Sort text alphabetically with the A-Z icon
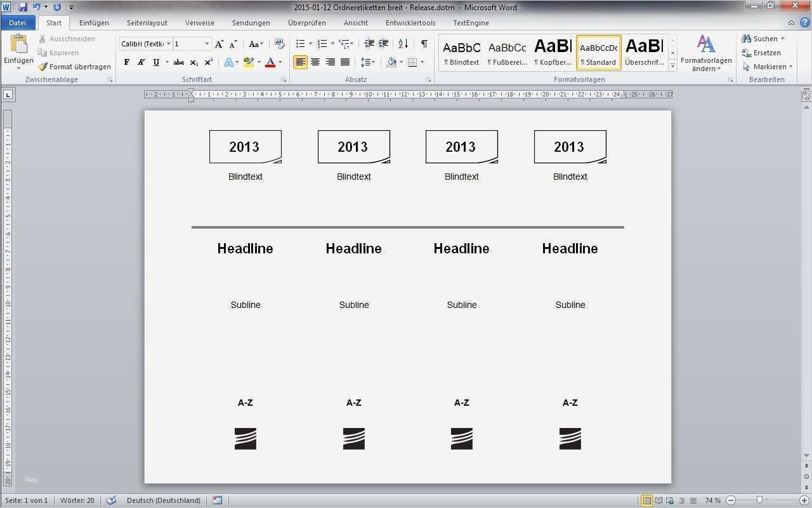This screenshot has height=508, width=812. pos(402,44)
